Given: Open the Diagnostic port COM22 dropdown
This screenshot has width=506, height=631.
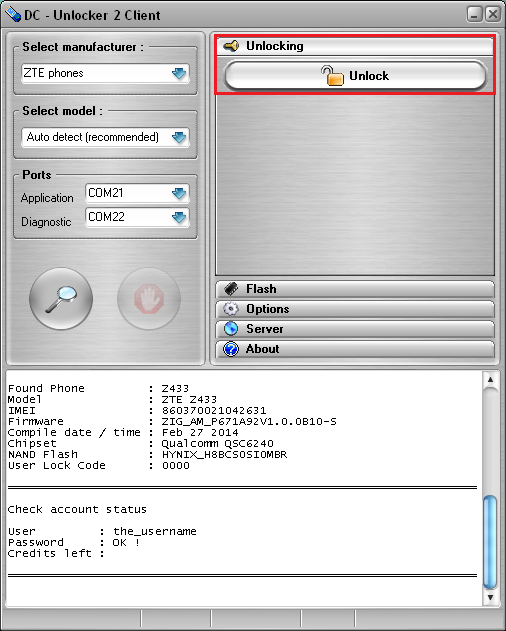Looking at the screenshot, I should pyautogui.click(x=137, y=217).
